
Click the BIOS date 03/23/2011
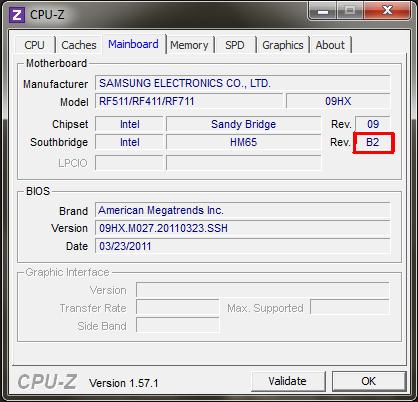242,246
